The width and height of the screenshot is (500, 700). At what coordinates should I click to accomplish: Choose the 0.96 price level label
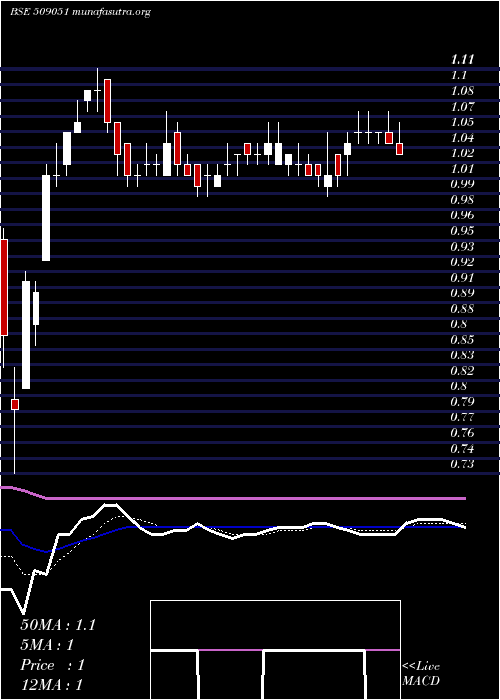tap(462, 215)
